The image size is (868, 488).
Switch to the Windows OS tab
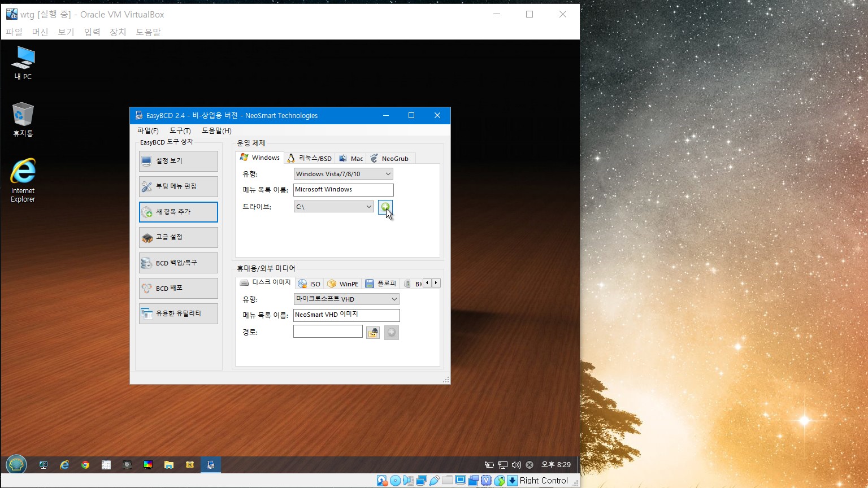259,158
